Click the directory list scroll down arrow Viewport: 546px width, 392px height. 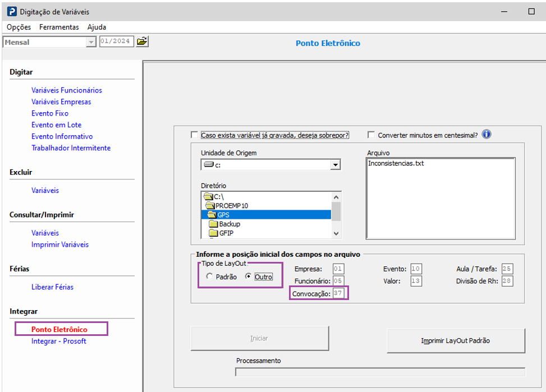[336, 234]
